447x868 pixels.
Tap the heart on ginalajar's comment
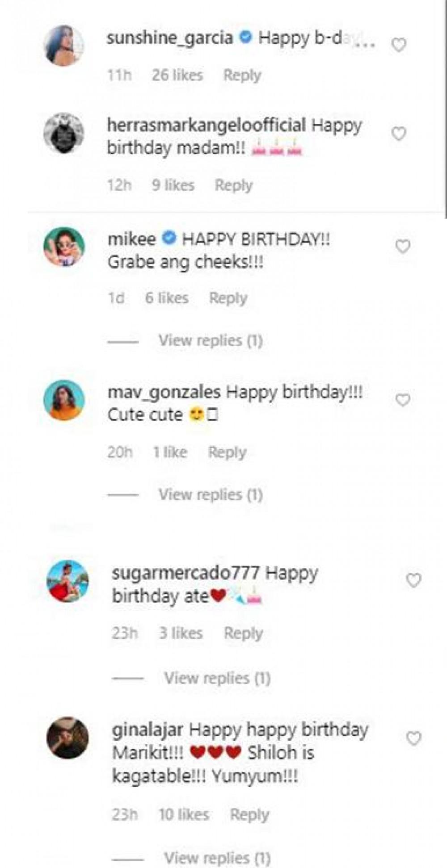click(413, 738)
